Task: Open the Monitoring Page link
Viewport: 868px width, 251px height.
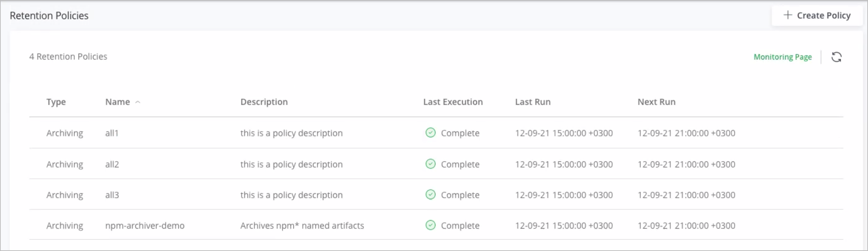Action: (x=782, y=57)
